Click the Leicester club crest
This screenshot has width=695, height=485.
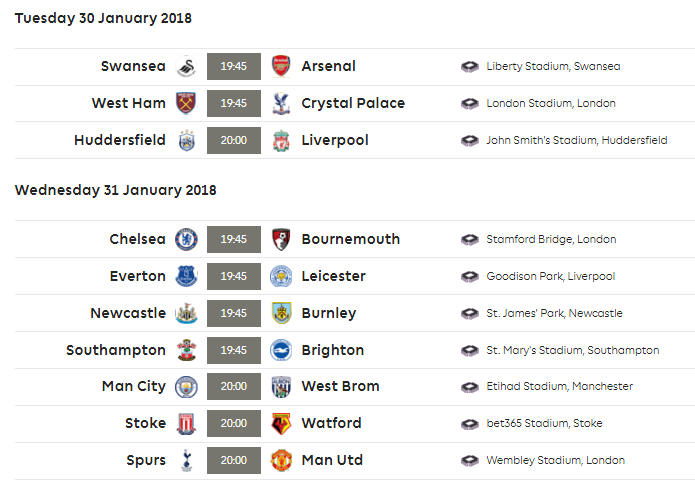281,276
